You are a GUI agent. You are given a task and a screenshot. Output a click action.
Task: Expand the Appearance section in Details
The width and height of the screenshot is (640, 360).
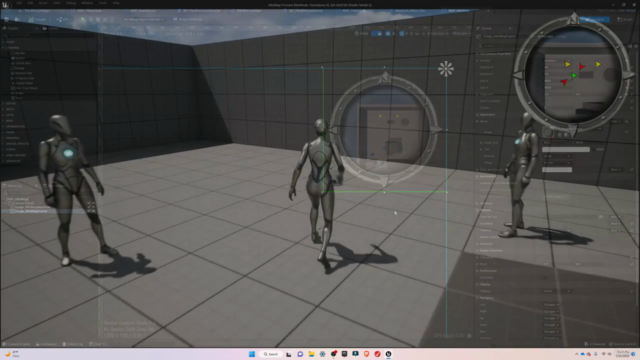(x=487, y=115)
